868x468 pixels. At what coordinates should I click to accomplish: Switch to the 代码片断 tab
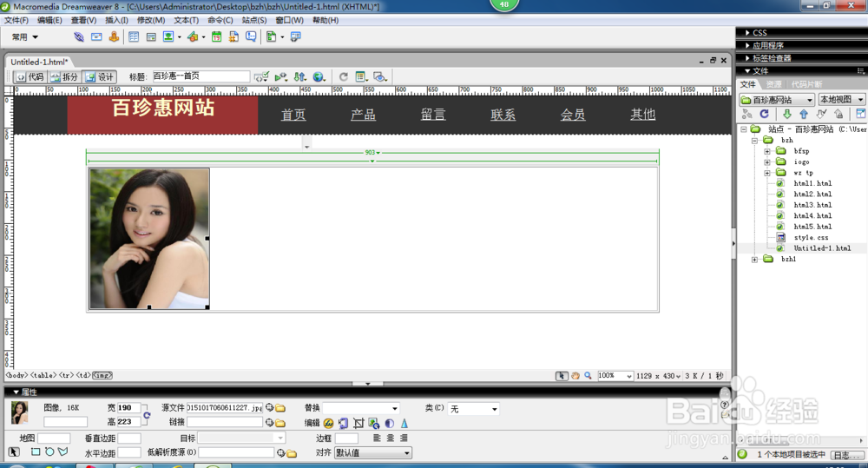click(806, 84)
